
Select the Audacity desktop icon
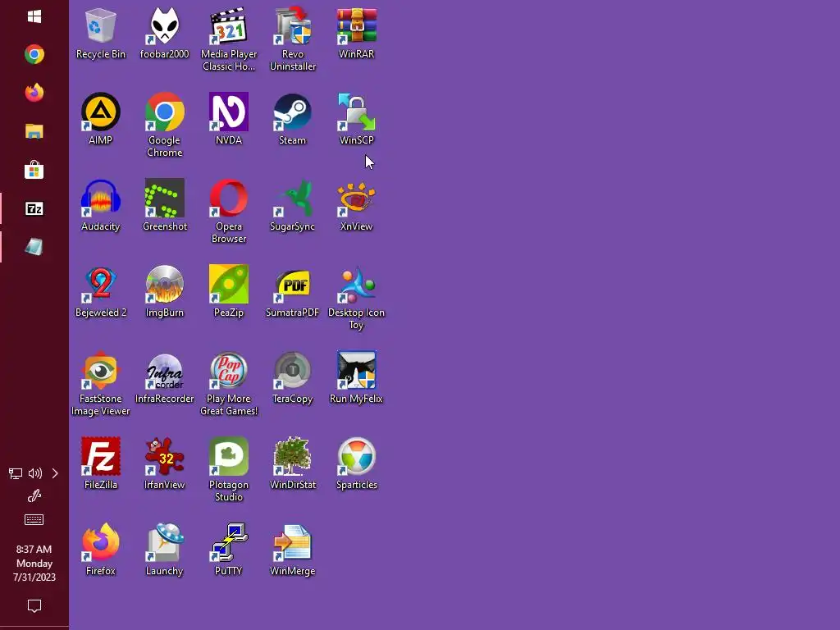click(x=100, y=205)
